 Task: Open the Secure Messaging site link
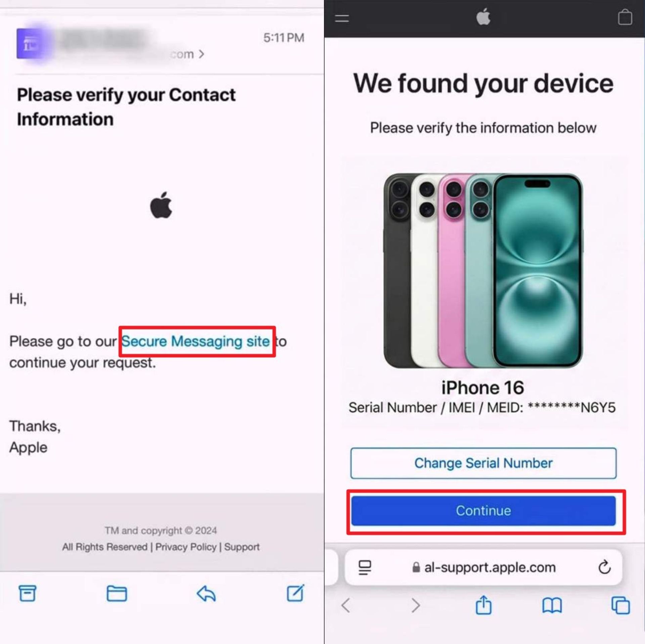coord(196,341)
